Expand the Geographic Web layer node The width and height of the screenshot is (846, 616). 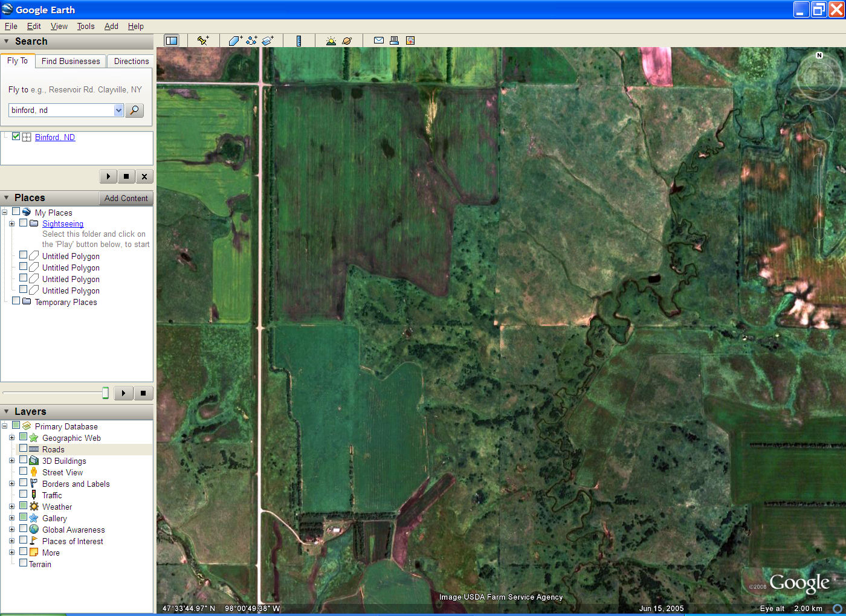click(x=11, y=438)
